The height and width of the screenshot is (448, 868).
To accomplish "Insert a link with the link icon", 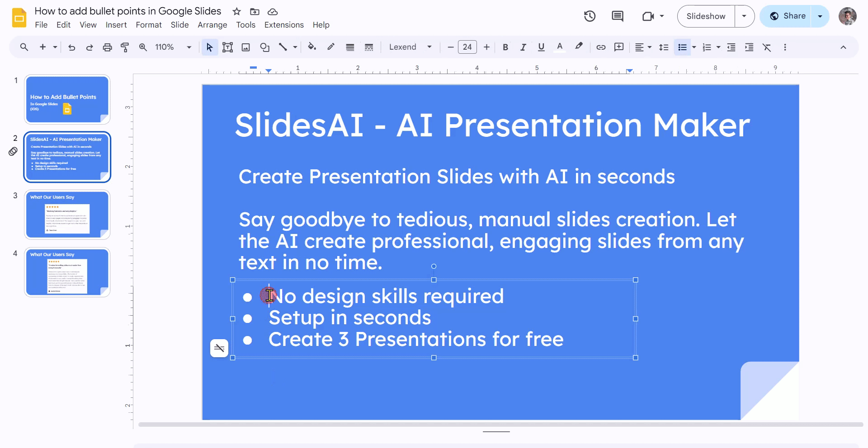I will [x=601, y=47].
